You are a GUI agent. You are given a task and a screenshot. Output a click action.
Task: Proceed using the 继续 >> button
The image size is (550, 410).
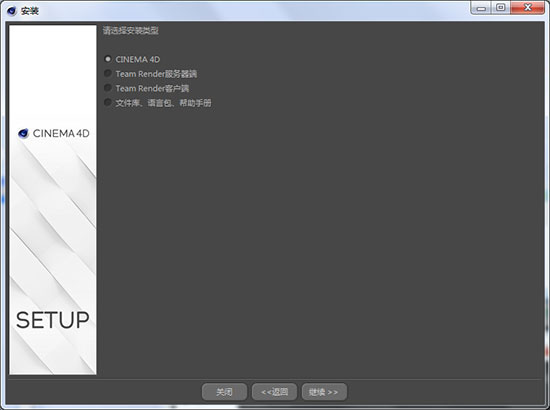[x=324, y=392]
